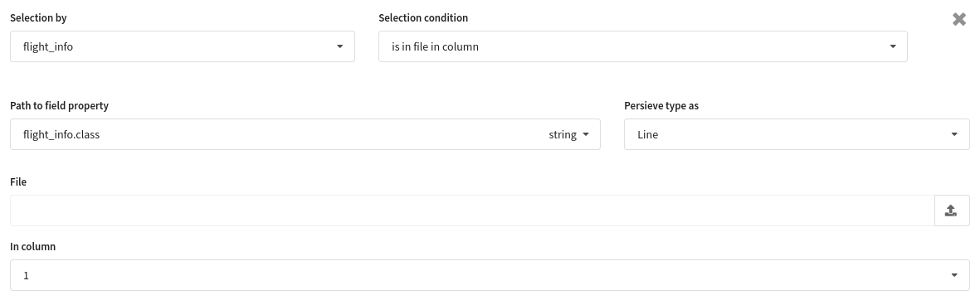Open the 'is in file in column' dropdown

(642, 46)
